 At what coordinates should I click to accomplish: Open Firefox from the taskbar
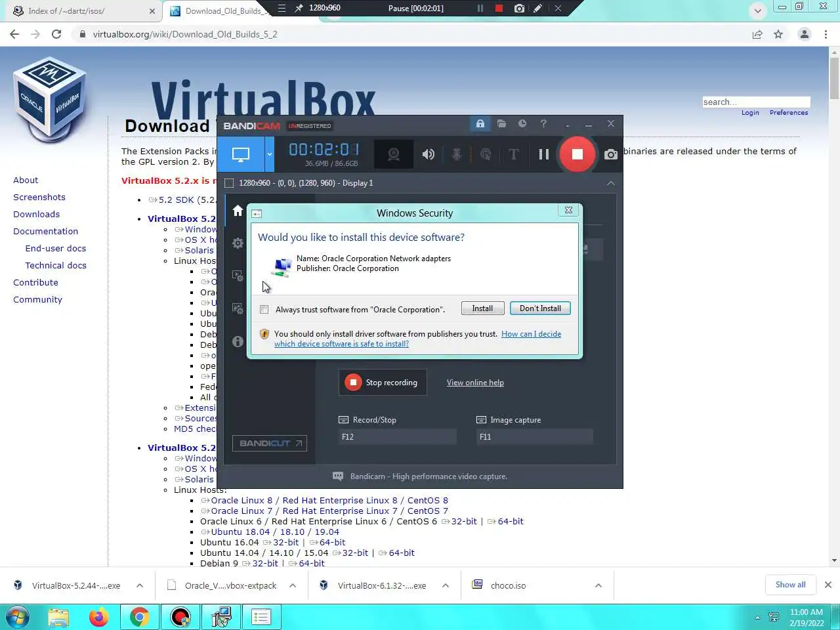(98, 617)
